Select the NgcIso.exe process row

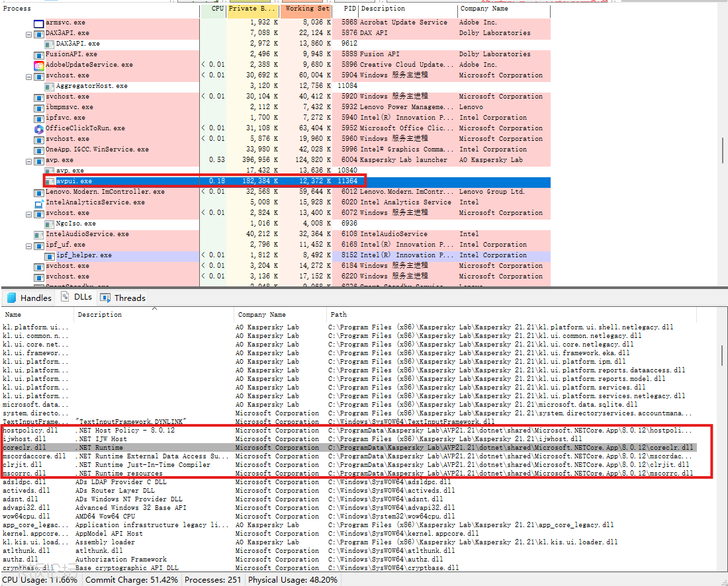pyautogui.click(x=276, y=224)
